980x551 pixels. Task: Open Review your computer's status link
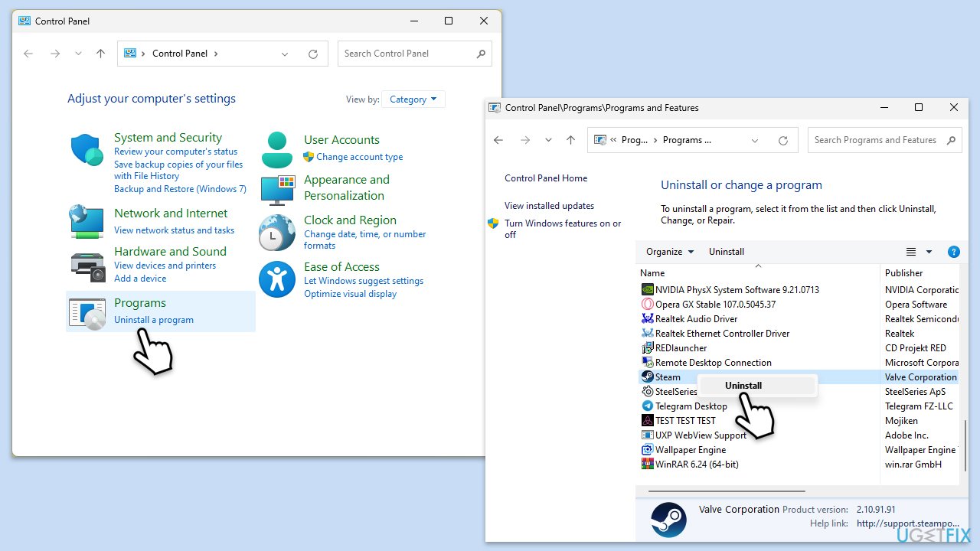click(x=176, y=152)
